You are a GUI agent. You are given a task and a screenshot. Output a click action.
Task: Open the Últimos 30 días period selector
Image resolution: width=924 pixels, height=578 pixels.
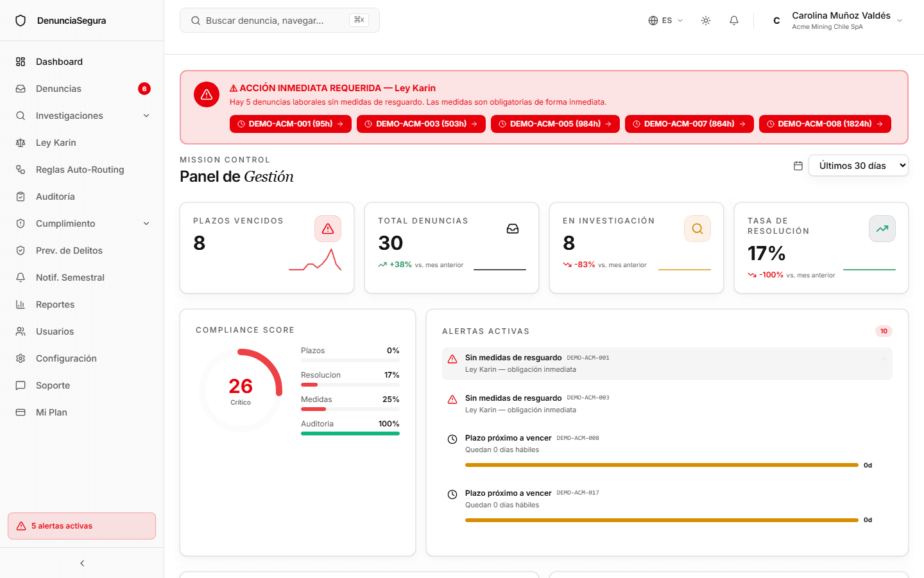pos(859,166)
